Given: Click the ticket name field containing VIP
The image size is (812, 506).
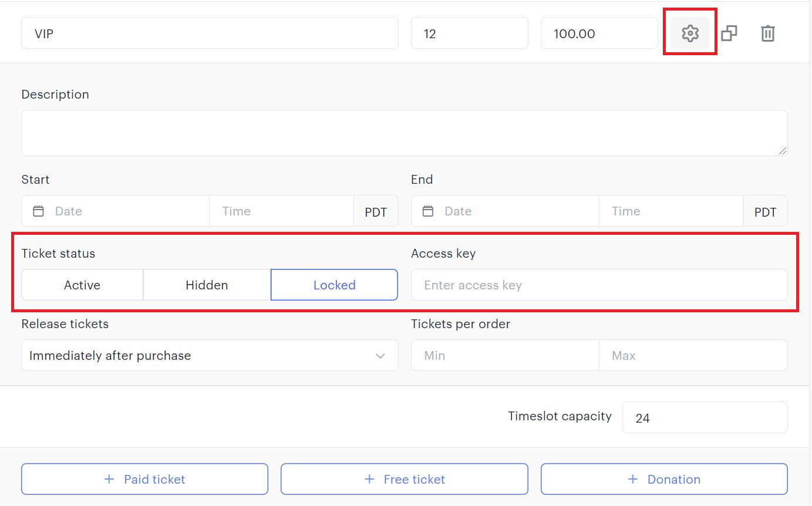Looking at the screenshot, I should click(210, 33).
